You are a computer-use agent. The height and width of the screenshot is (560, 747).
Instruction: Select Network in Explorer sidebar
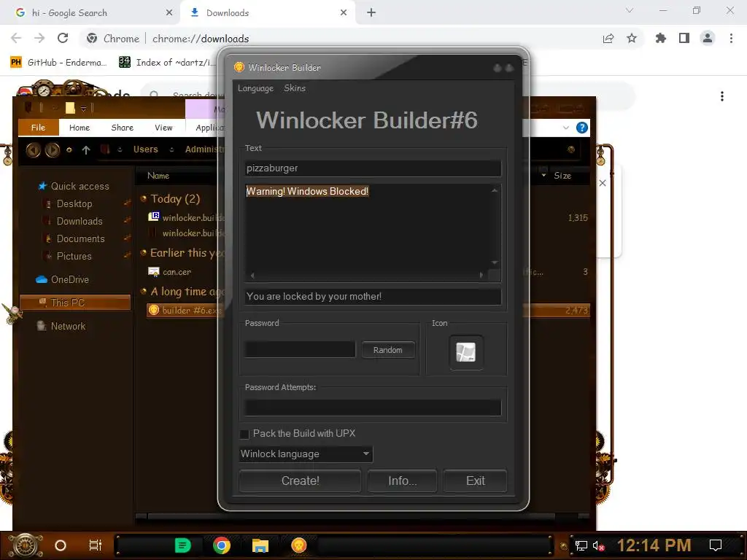pos(61,326)
